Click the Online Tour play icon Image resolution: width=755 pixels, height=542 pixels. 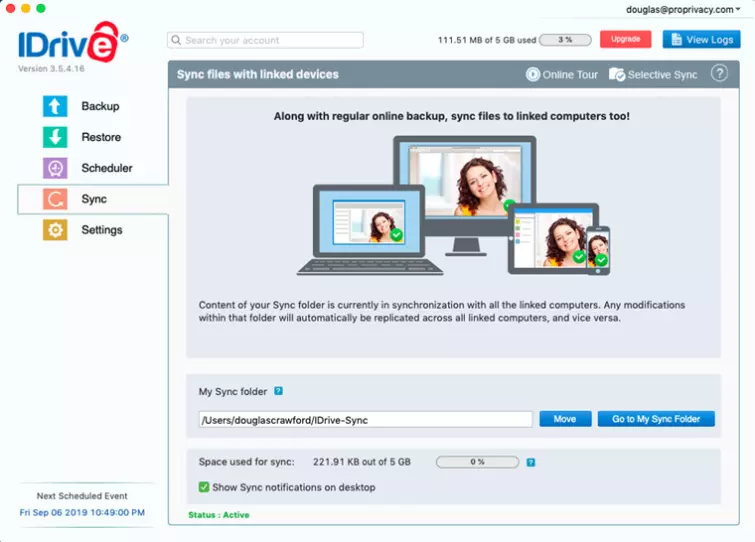pos(533,75)
